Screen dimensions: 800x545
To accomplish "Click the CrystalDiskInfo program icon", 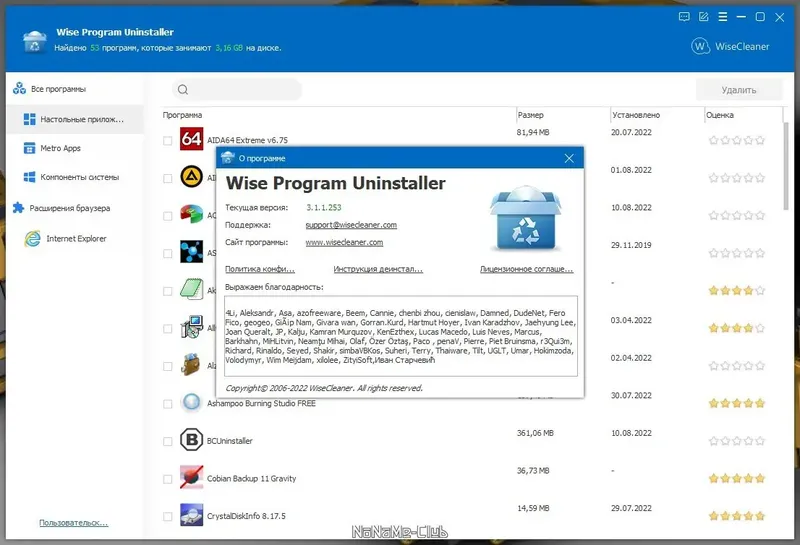I will point(191,515).
